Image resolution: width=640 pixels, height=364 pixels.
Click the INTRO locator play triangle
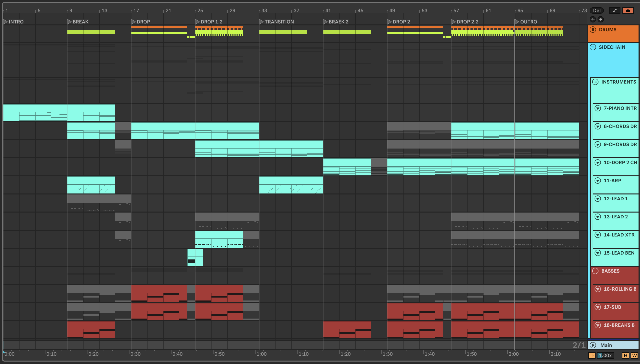point(5,22)
